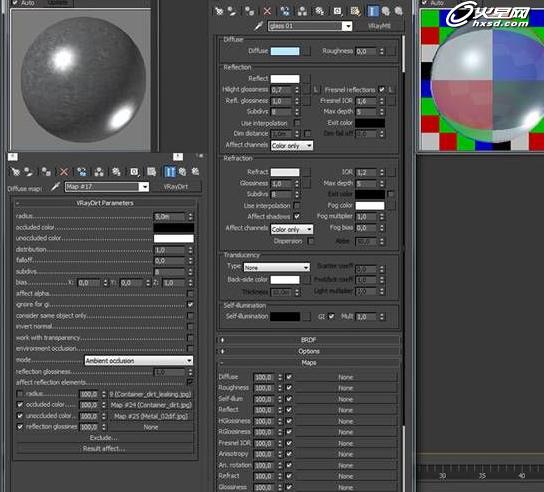Collapse the Maps rollout
Viewport: 544px width, 492px height.
[x=308, y=363]
